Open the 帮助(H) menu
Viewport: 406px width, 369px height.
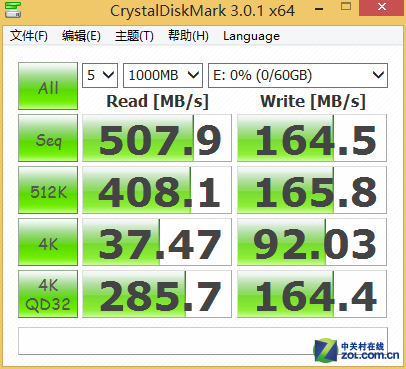pos(188,36)
